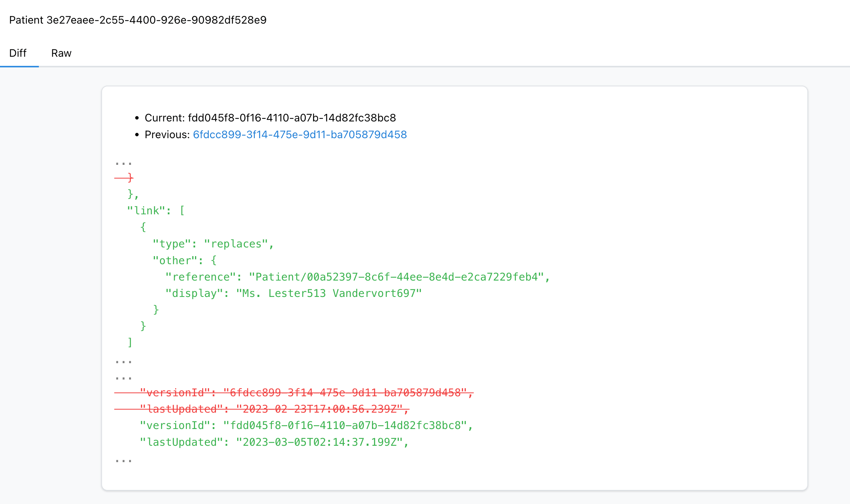Click the green "}," line
This screenshot has width=850, height=504.
click(133, 194)
